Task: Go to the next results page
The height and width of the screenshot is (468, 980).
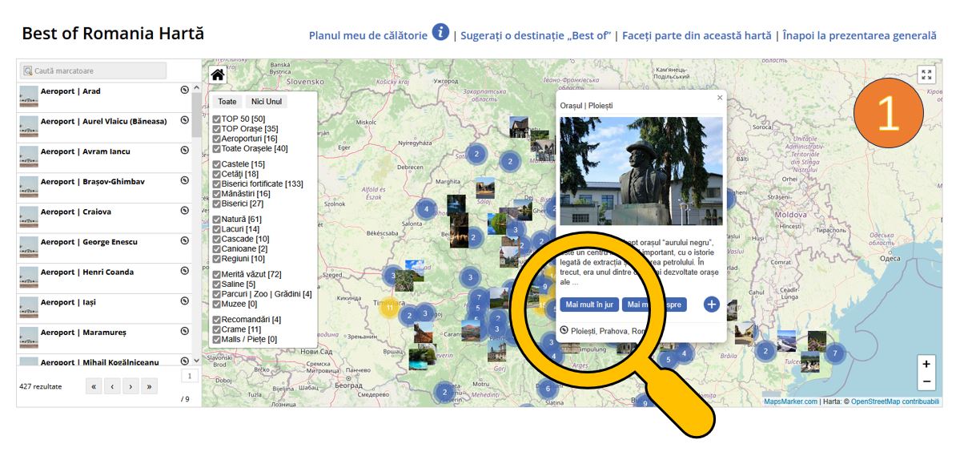Action: (131, 386)
